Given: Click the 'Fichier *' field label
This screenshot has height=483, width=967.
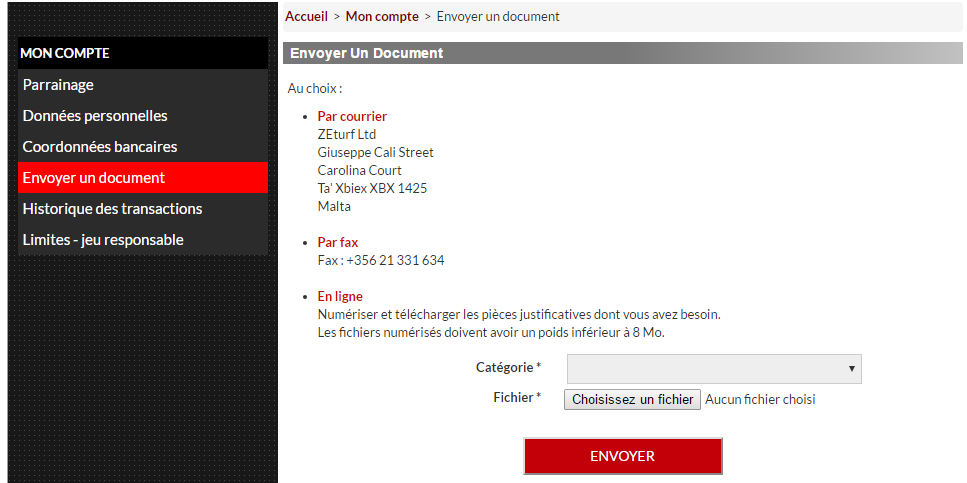Looking at the screenshot, I should pos(517,398).
